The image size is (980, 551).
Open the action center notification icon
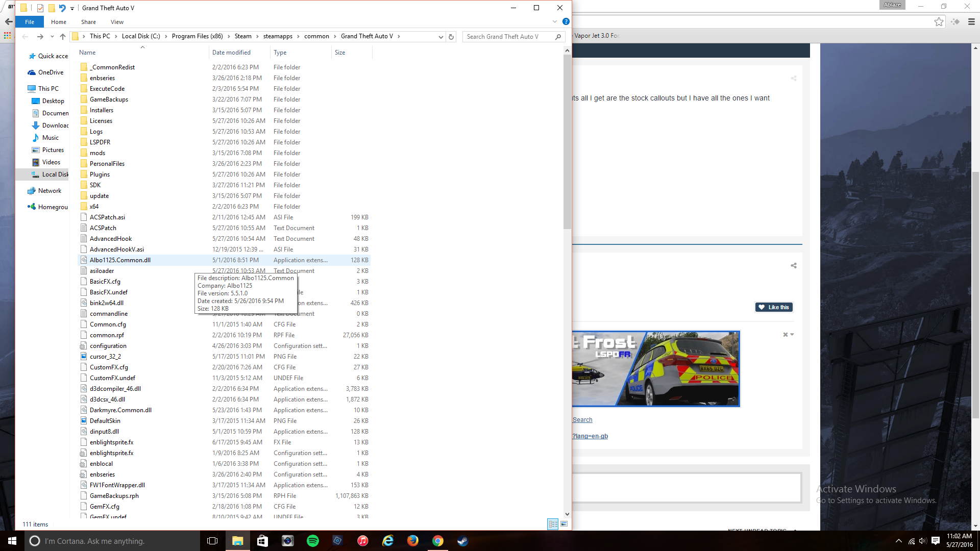936,541
